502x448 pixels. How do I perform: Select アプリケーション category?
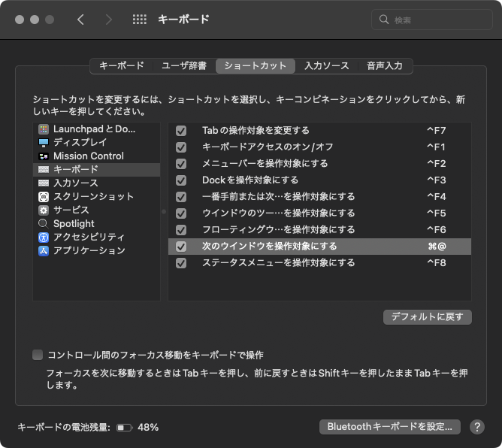pos(96,251)
